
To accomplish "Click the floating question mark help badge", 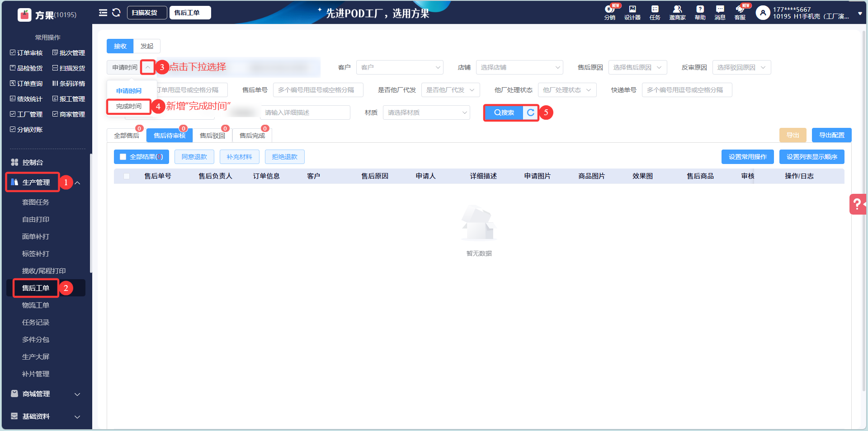I will pos(858,204).
